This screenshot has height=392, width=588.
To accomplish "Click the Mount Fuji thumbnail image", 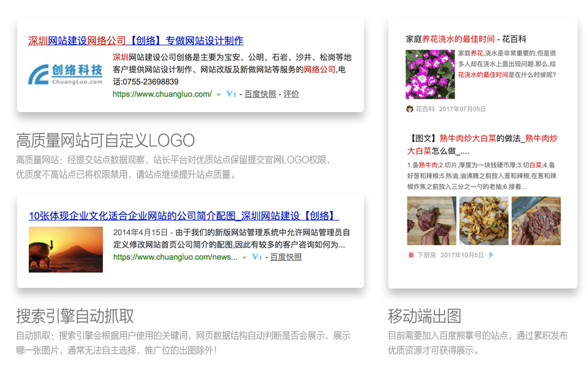I will tap(65, 249).
